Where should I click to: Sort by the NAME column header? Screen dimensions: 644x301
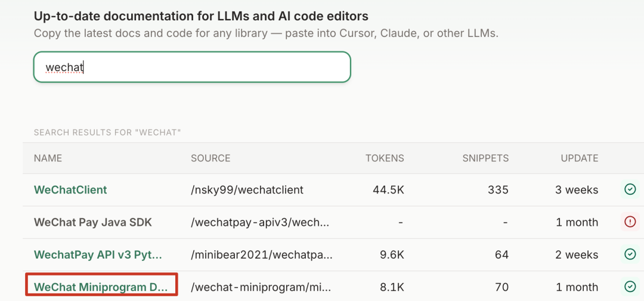pyautogui.click(x=48, y=158)
